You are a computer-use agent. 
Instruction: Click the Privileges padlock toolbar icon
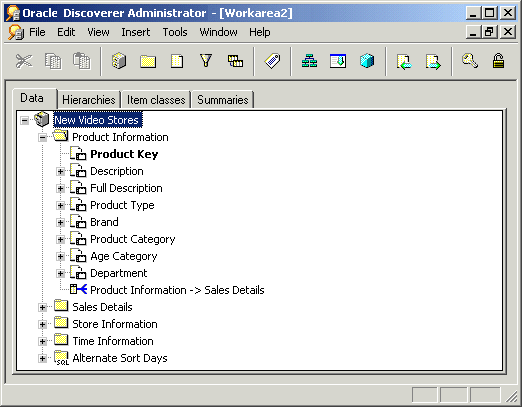tap(499, 61)
